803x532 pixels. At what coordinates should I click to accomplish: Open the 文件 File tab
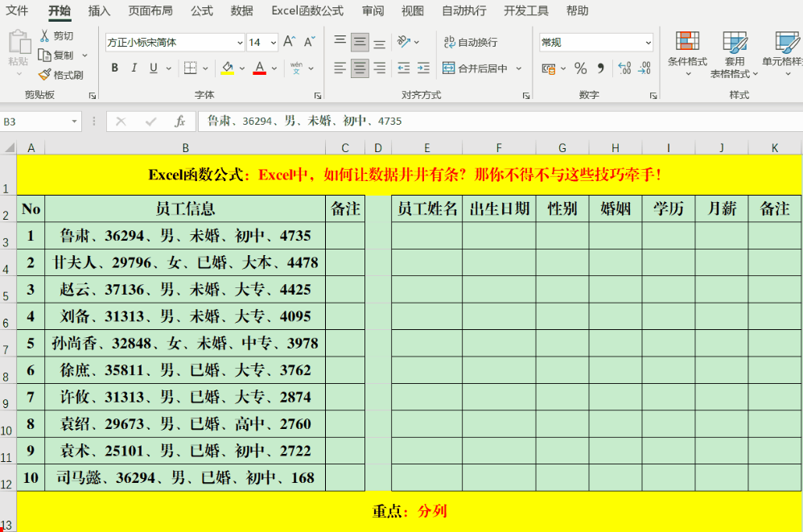(16, 10)
